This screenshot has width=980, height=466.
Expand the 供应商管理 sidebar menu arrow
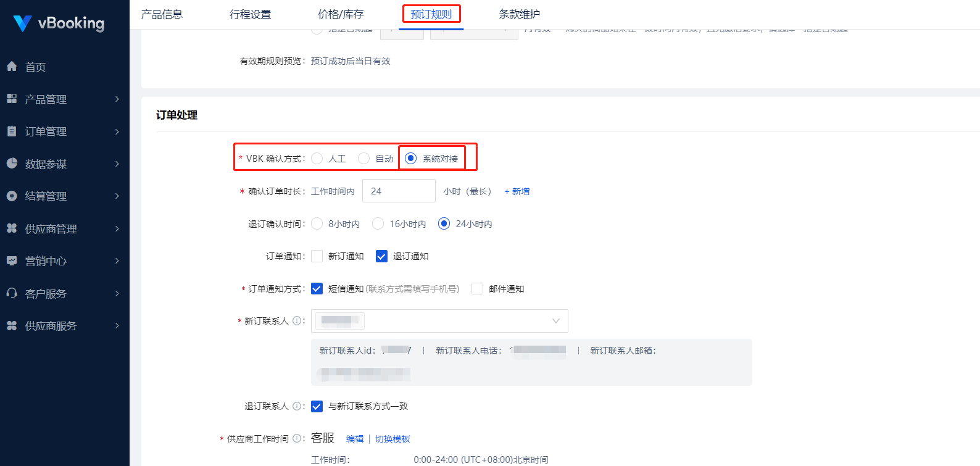pos(117,228)
